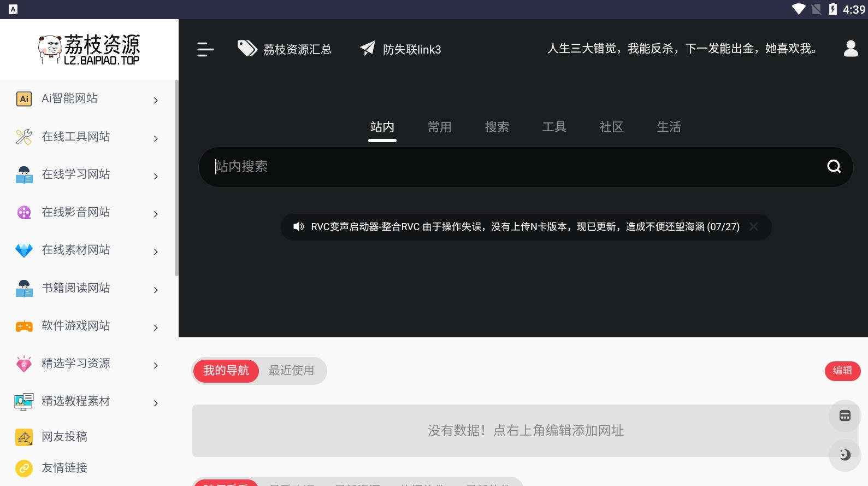Click the search magnifier icon
The image size is (868, 486).
[x=834, y=166]
